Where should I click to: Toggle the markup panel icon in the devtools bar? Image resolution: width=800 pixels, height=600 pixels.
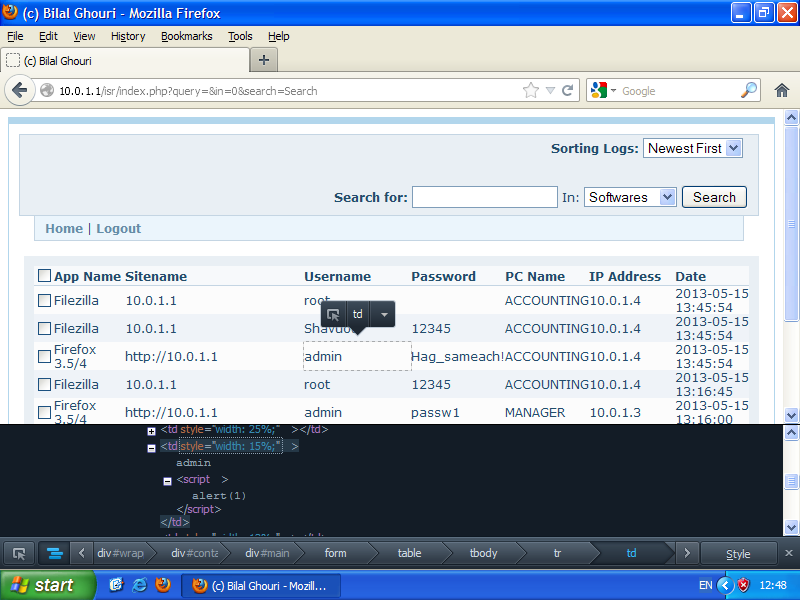click(55, 553)
